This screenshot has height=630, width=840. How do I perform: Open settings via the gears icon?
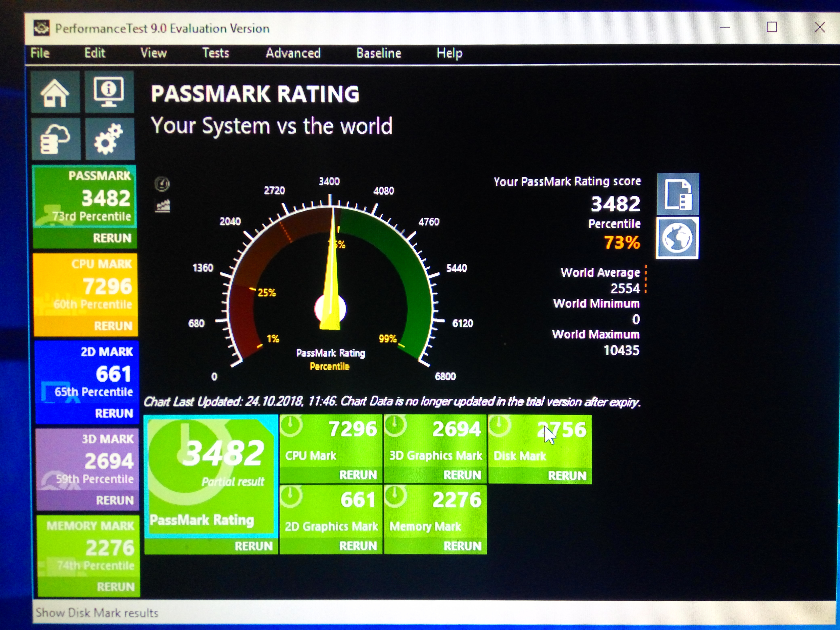[109, 139]
